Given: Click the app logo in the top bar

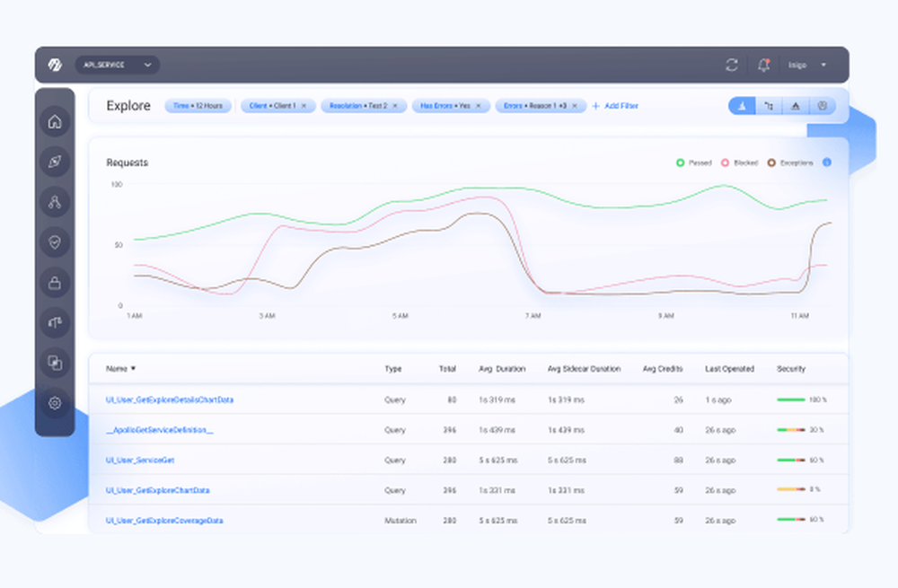Looking at the screenshot, I should [55, 65].
